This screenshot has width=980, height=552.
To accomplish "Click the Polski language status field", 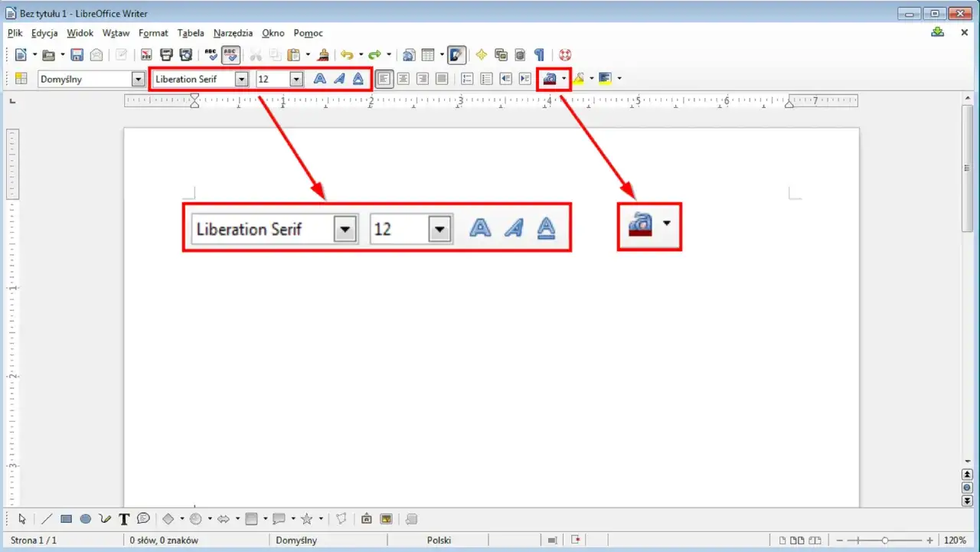I will [439, 541].
